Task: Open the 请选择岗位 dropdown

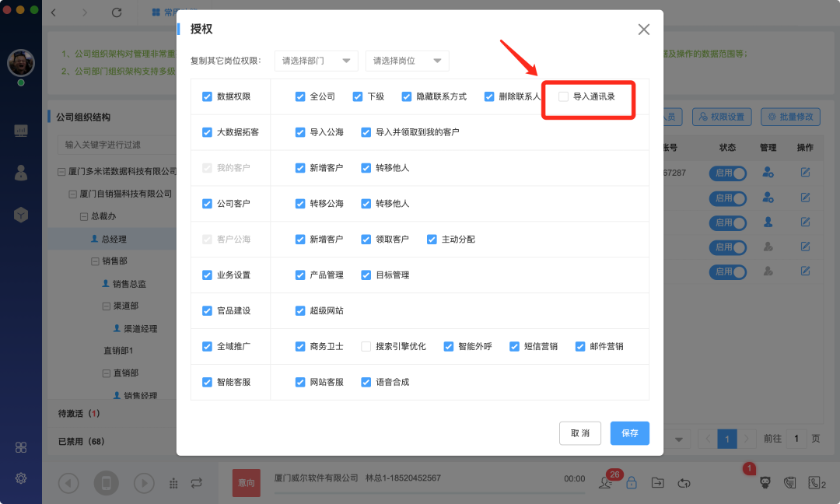Action: tap(407, 61)
